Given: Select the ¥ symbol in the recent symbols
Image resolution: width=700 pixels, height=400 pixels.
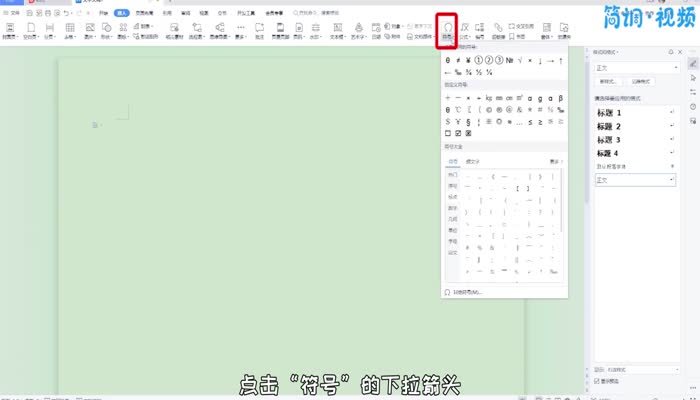Looking at the screenshot, I should tap(470, 60).
